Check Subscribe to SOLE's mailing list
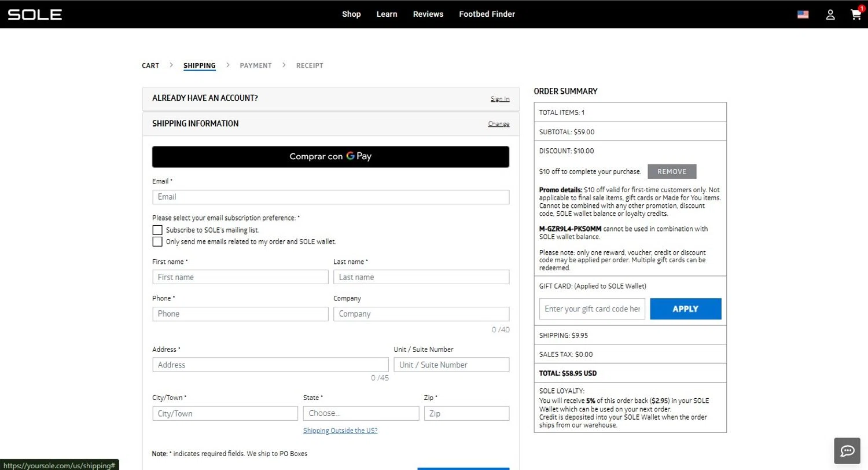Viewport: 868px width, 470px height. [157, 230]
